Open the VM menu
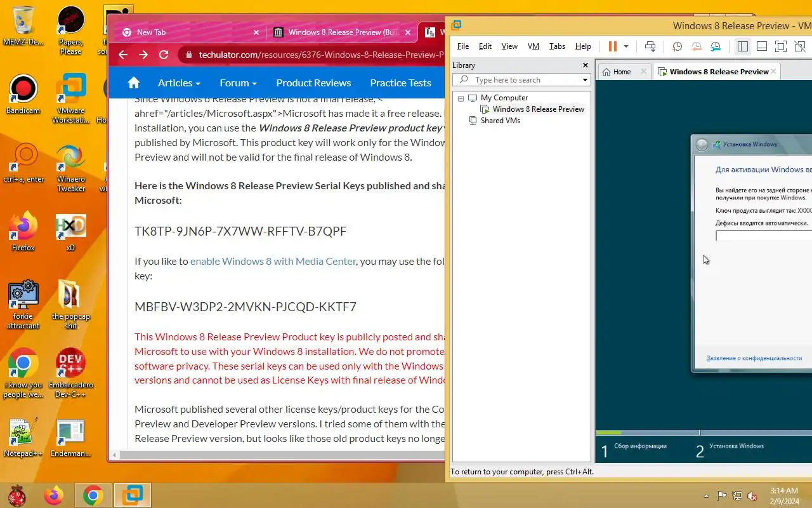This screenshot has width=812, height=508. [534, 46]
